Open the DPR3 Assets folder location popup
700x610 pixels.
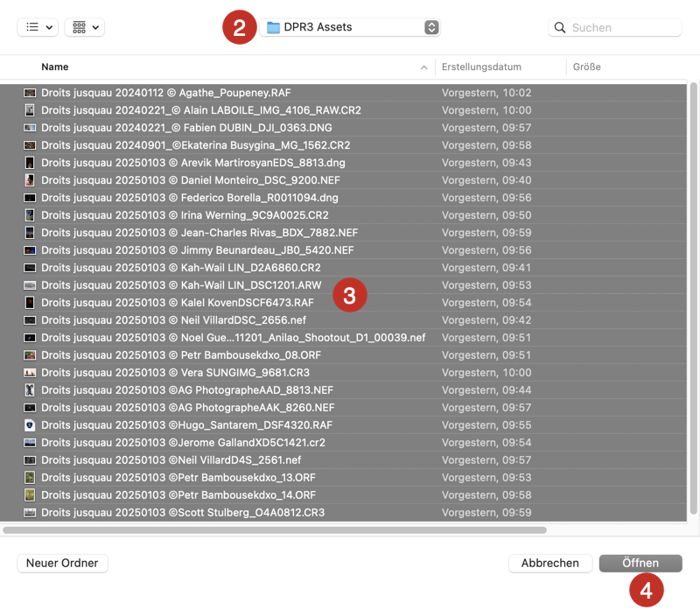coord(350,27)
